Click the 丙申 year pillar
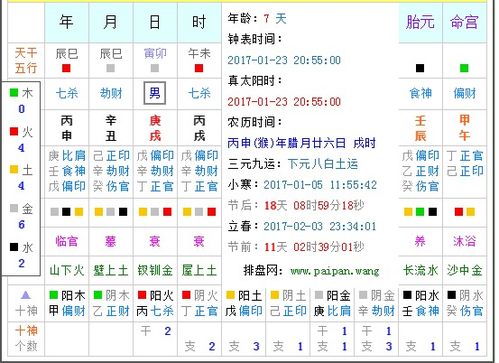 click(x=66, y=128)
